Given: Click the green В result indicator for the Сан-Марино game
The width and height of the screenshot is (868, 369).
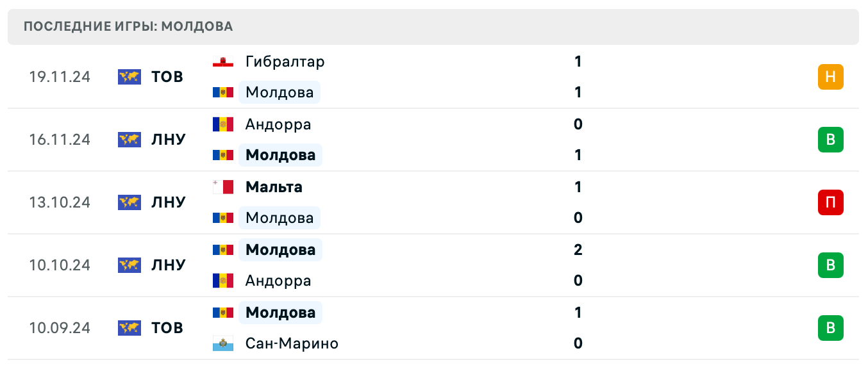Looking at the screenshot, I should tap(831, 327).
